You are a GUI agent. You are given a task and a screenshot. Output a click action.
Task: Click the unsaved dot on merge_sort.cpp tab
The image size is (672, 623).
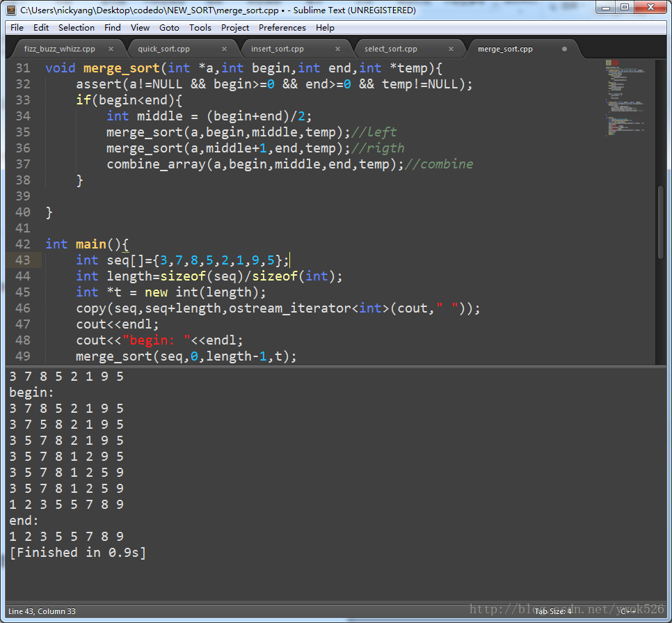[564, 49]
